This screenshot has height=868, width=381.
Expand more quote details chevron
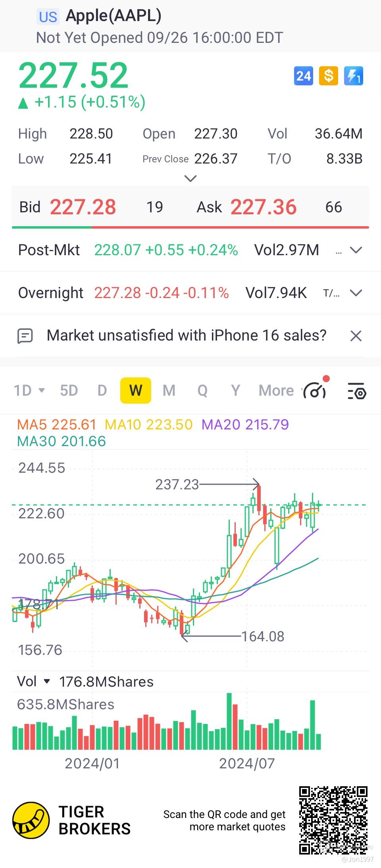pos(190,179)
